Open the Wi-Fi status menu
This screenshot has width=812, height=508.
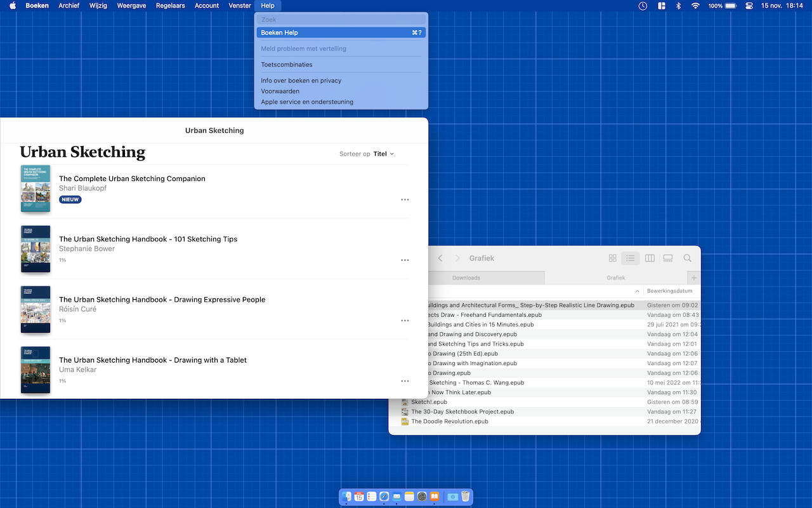click(x=695, y=6)
